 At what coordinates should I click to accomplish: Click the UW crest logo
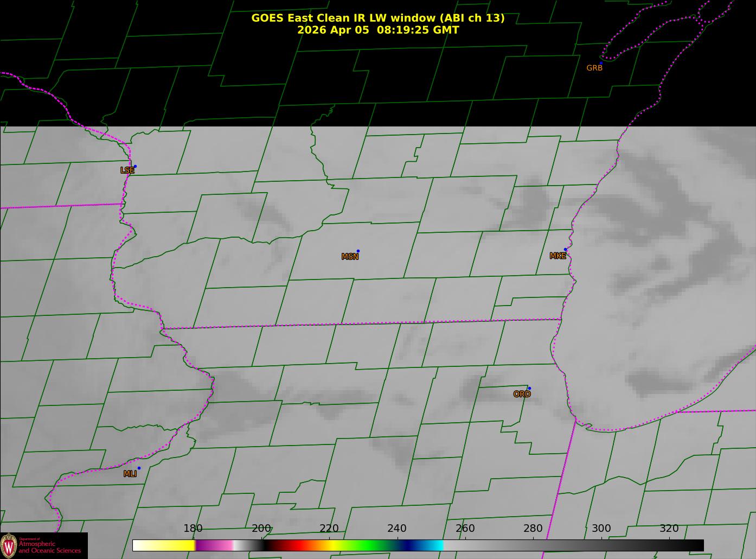click(9, 545)
